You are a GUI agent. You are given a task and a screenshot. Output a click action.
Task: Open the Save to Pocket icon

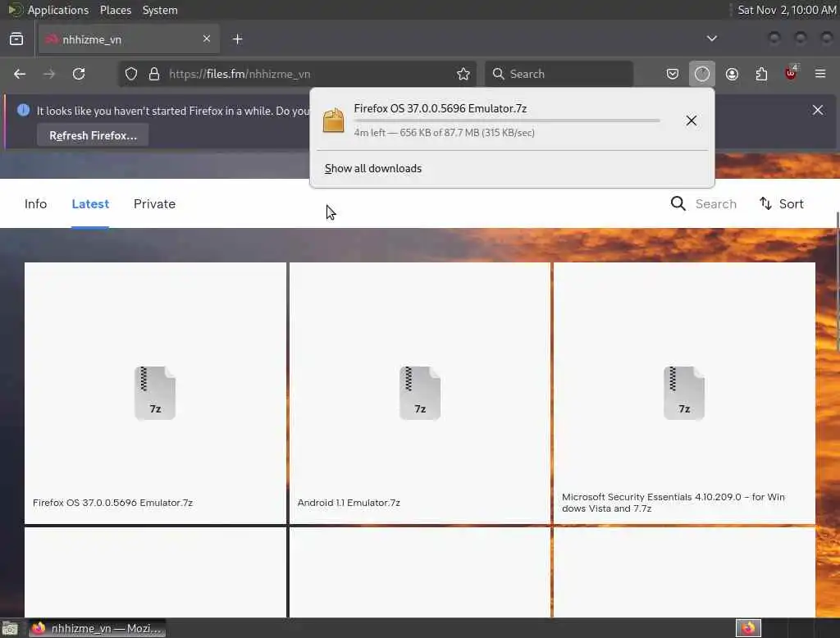(x=673, y=74)
